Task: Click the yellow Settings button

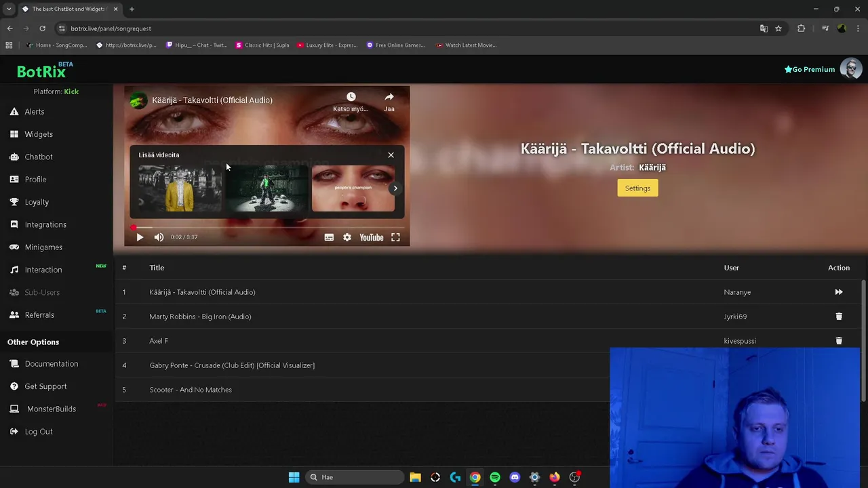Action: [637, 188]
